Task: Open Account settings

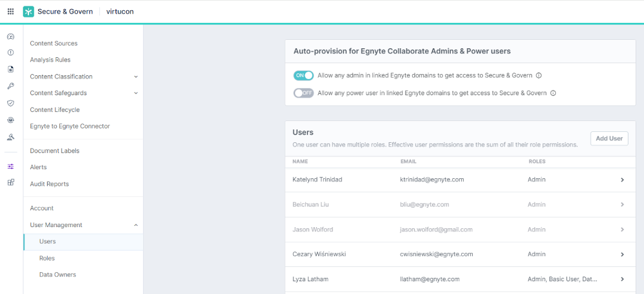Action: (x=41, y=208)
